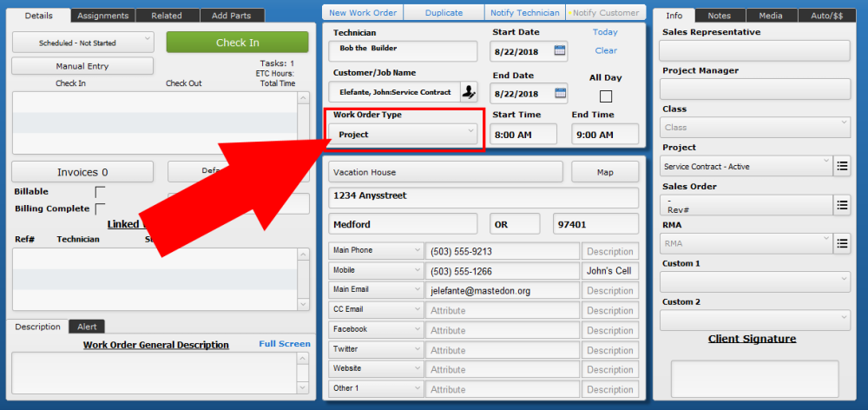The height and width of the screenshot is (410, 868).
Task: Click the Notify Customer button
Action: 606,12
